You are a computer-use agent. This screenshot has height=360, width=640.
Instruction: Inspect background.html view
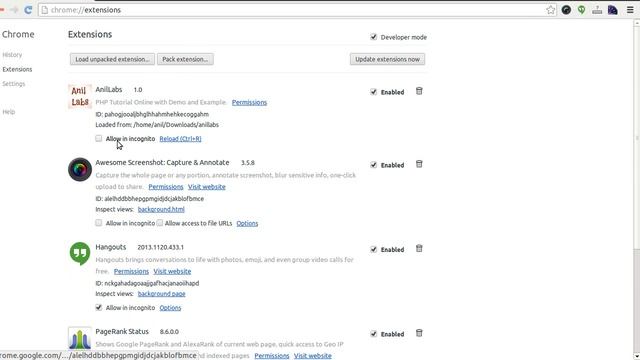(x=161, y=209)
